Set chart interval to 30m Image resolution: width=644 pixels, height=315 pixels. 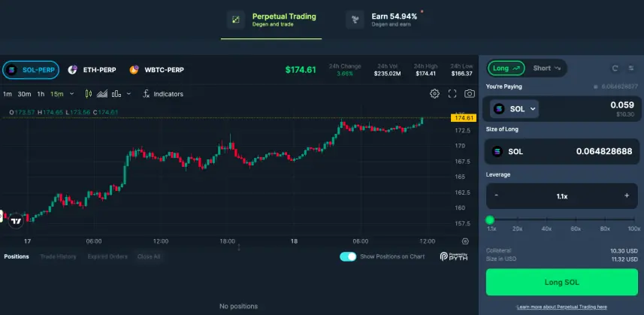click(24, 94)
